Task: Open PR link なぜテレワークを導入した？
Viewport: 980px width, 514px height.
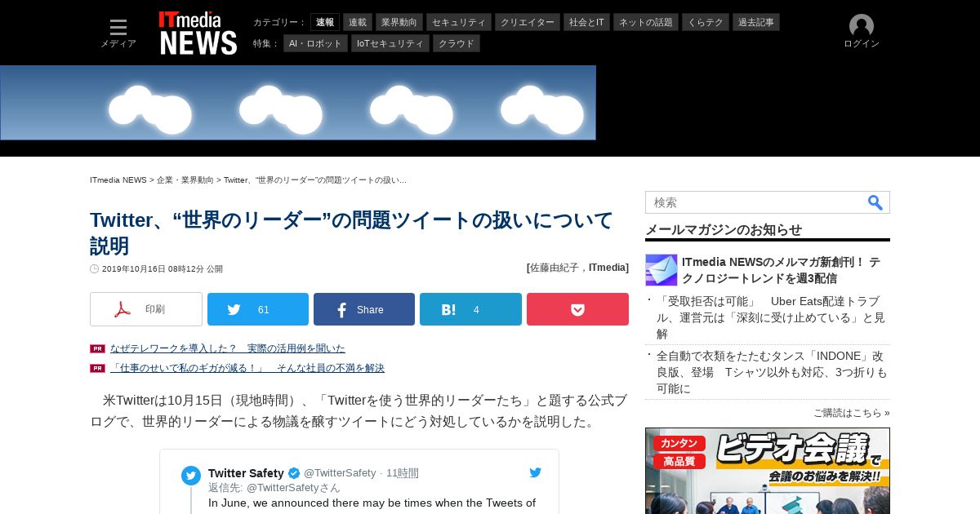Action: pyautogui.click(x=228, y=348)
